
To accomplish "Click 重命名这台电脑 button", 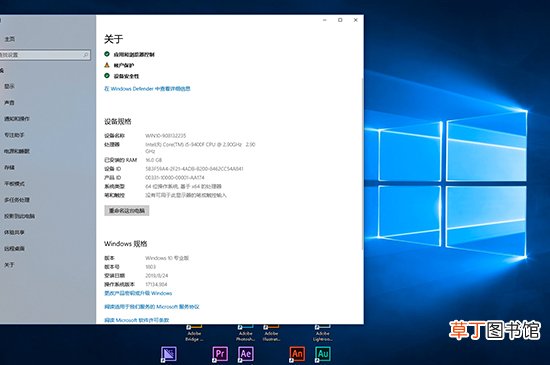I will point(127,211).
